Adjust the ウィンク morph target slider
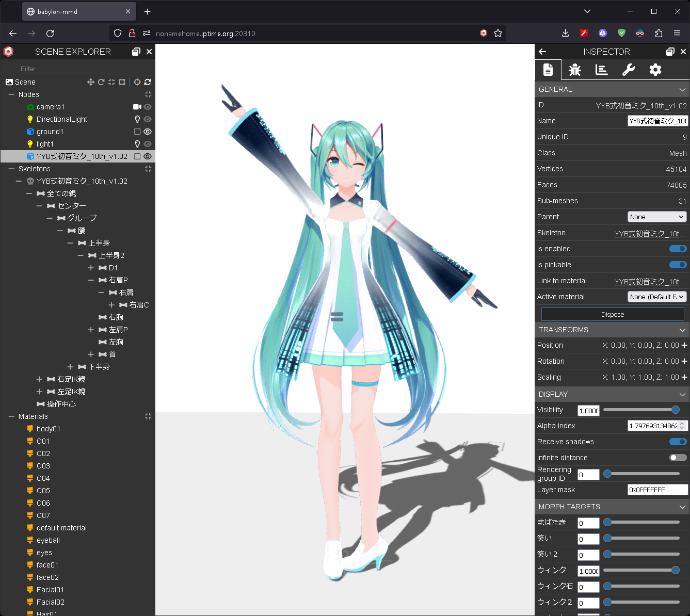This screenshot has width=690, height=616. [641, 570]
